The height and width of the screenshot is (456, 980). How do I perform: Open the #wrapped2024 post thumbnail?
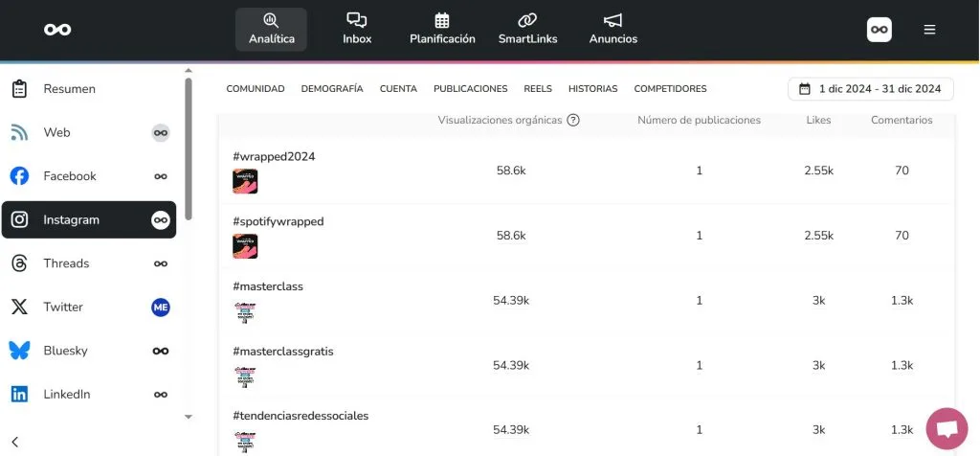[245, 181]
